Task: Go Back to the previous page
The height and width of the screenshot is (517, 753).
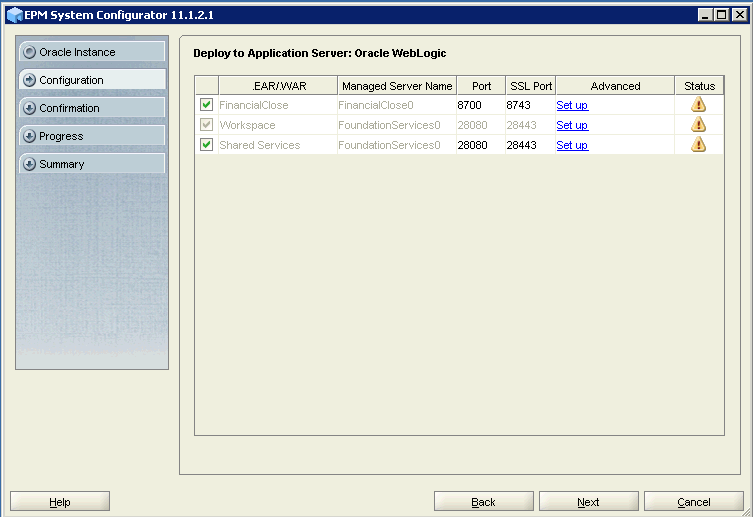Action: pyautogui.click(x=484, y=502)
